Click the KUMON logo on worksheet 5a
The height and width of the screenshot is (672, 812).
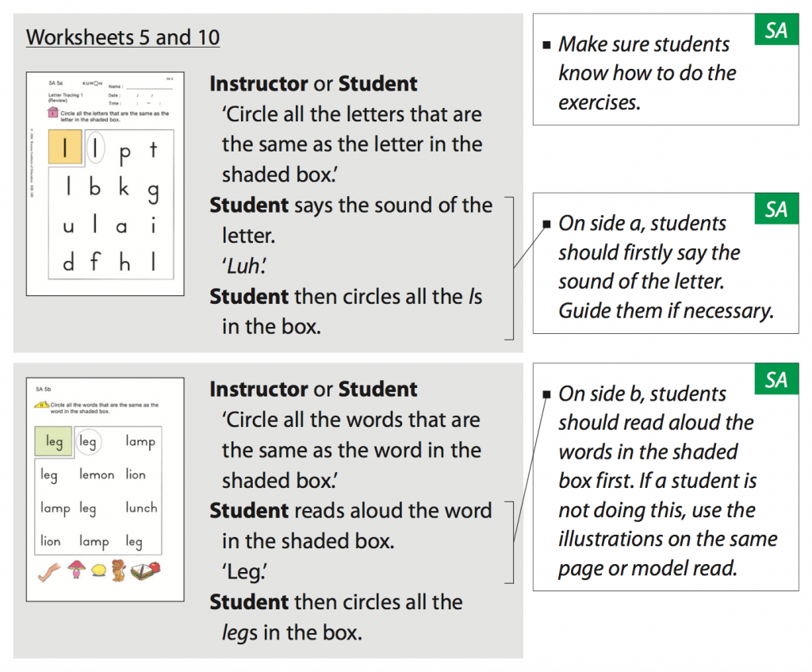(x=92, y=83)
